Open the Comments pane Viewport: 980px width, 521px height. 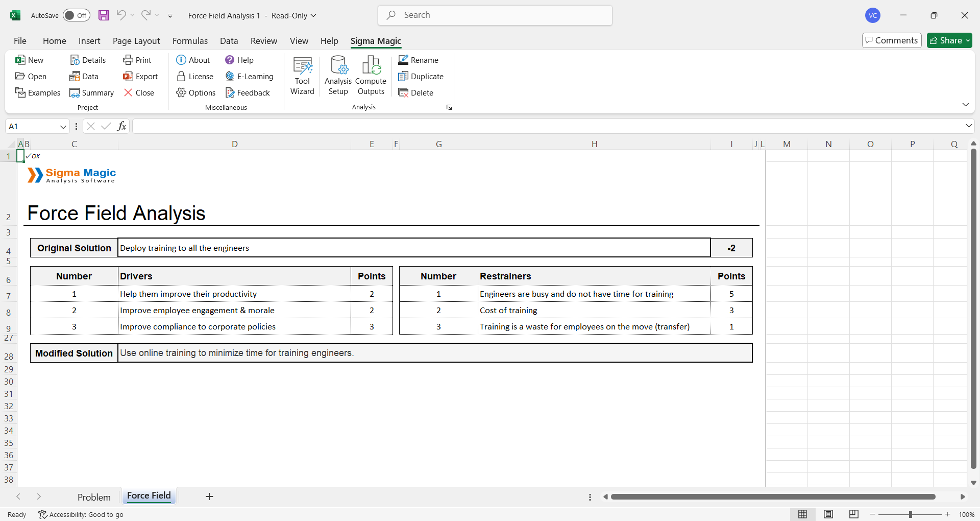pyautogui.click(x=892, y=40)
